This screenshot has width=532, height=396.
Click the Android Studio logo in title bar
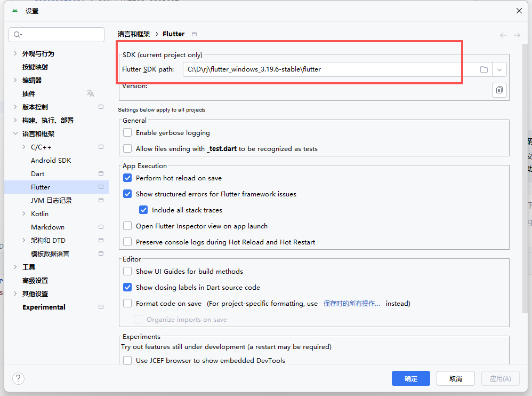[15, 11]
